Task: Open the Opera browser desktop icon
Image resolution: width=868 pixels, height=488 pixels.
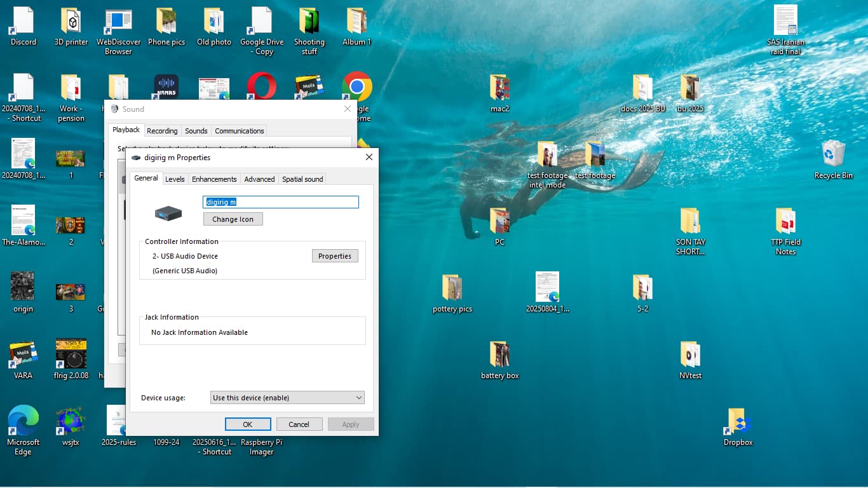Action: click(261, 86)
